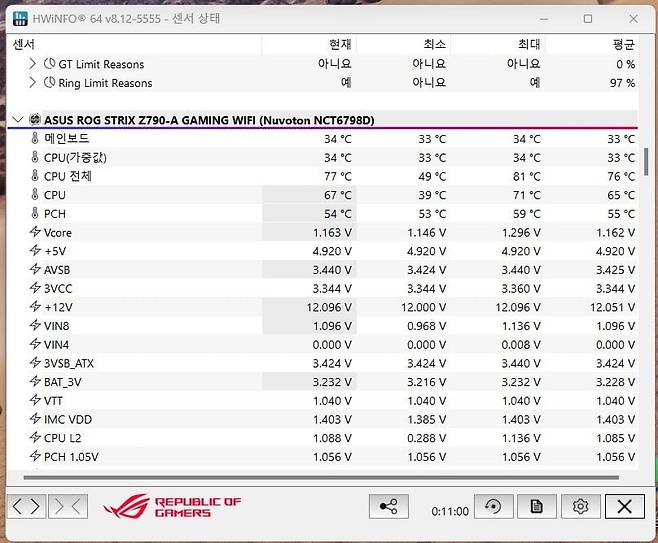Click the share/network sensors icon button

(x=388, y=506)
